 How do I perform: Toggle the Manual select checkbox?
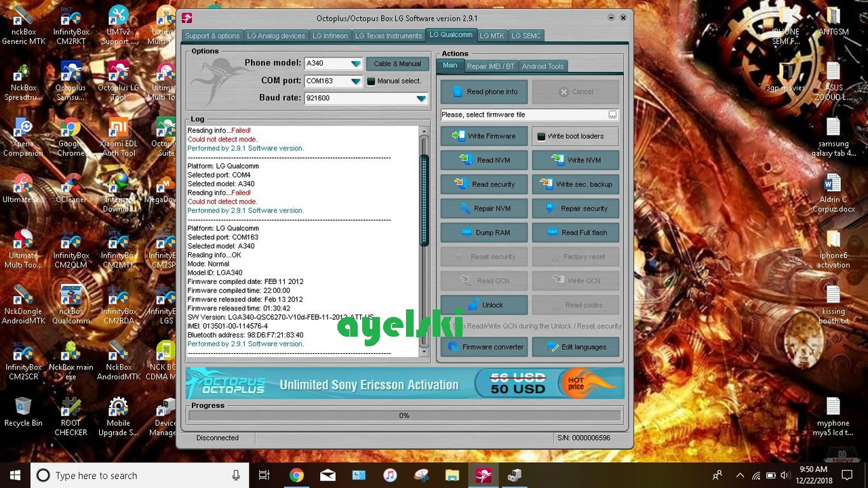coord(371,81)
